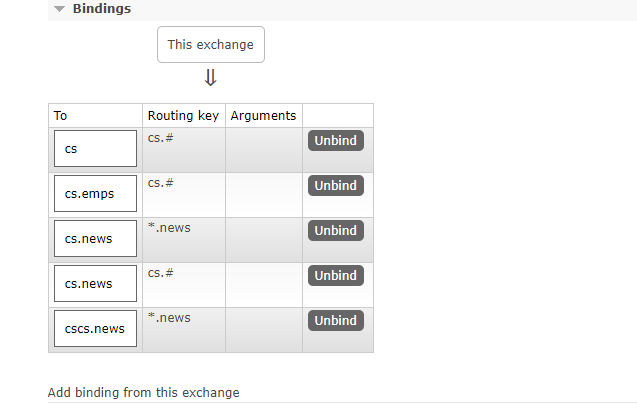This screenshot has height=414, width=637.
Task: Unbind the cs queue binding
Action: 335,141
